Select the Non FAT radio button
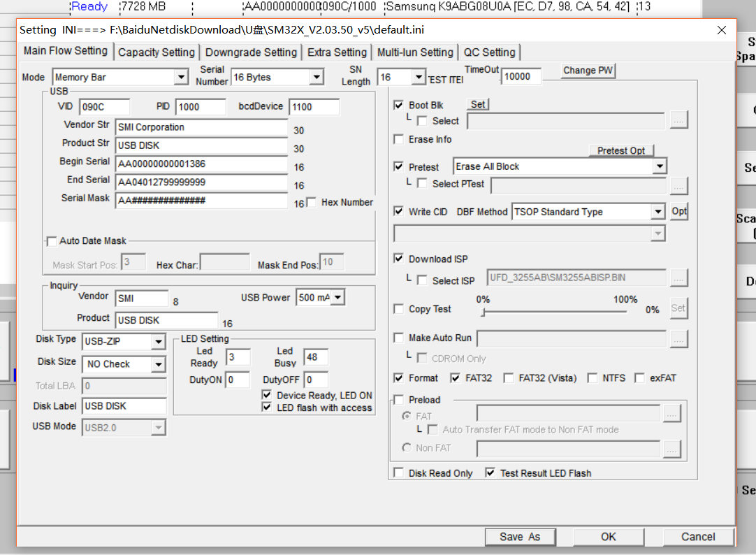 pos(407,447)
